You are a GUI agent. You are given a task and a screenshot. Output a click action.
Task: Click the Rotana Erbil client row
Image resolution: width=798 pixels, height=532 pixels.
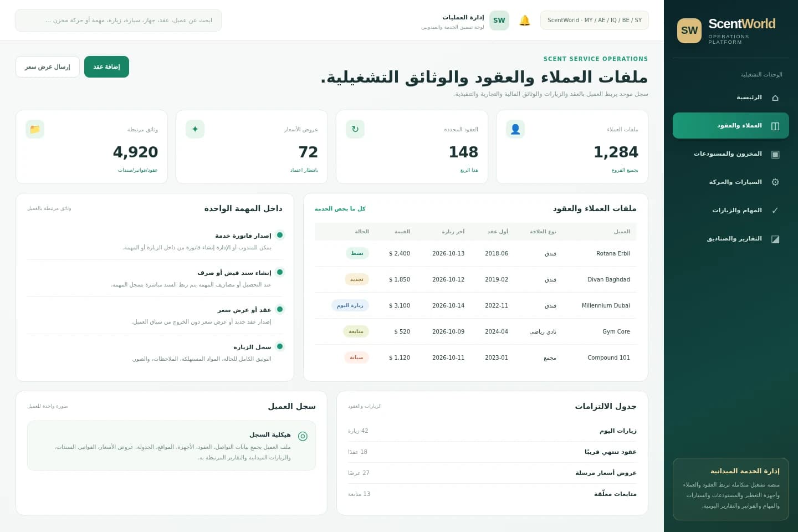[475, 253]
